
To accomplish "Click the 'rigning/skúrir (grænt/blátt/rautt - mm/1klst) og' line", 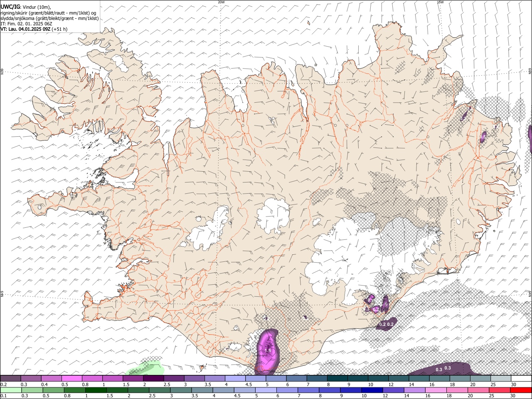I will click(x=48, y=13).
